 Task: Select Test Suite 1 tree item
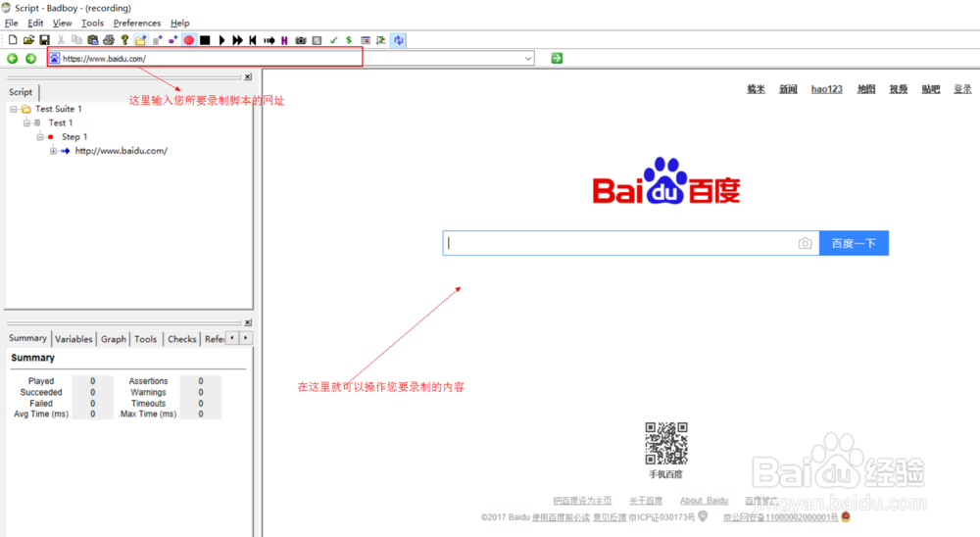click(58, 109)
